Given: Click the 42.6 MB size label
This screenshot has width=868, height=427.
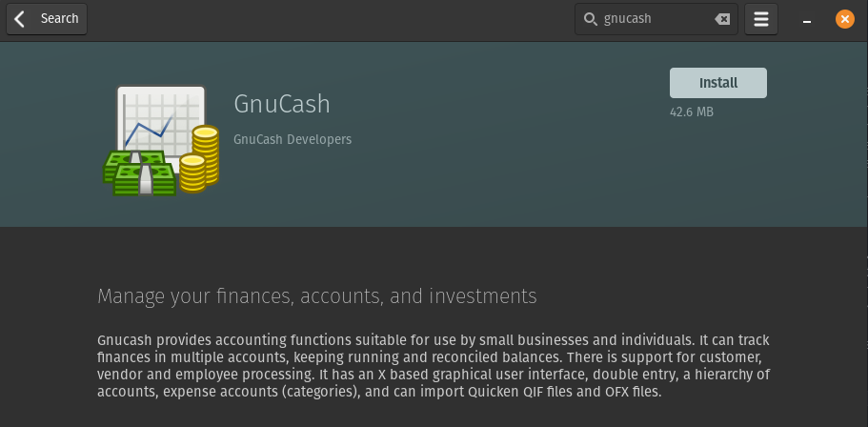Looking at the screenshot, I should tap(692, 112).
